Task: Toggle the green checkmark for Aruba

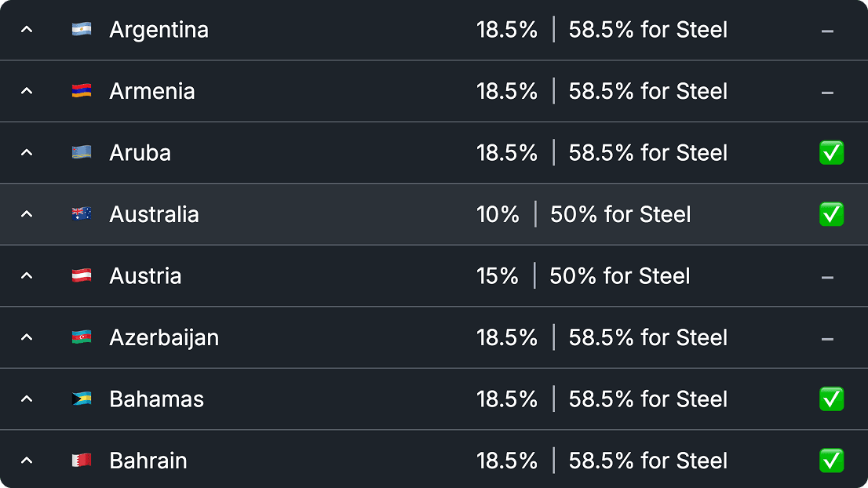Action: (831, 152)
